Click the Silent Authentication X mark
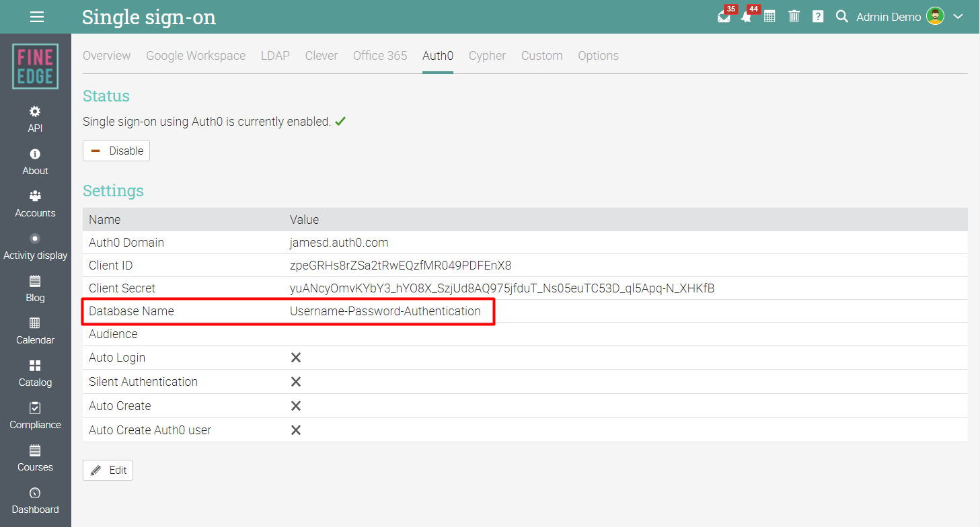This screenshot has height=527, width=980. [295, 382]
